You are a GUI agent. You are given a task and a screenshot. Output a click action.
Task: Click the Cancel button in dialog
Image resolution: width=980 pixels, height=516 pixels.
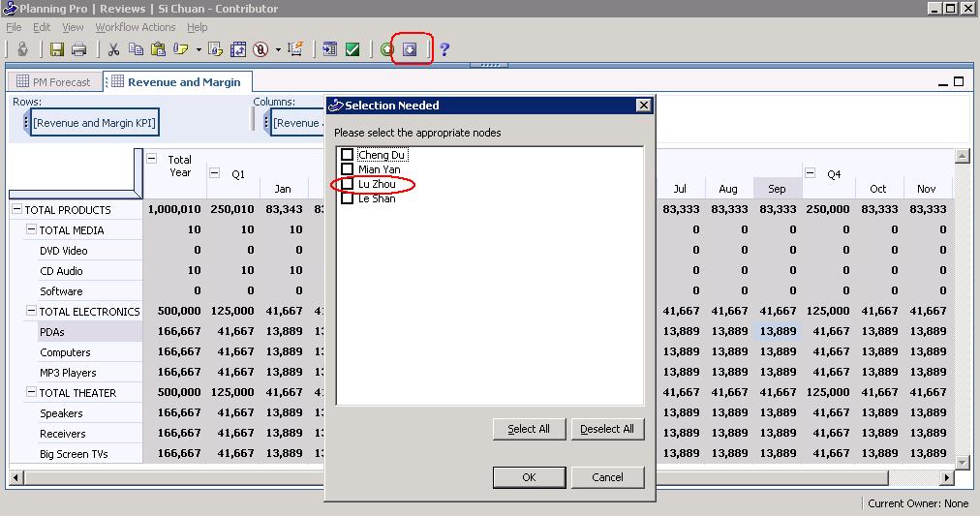[607, 477]
